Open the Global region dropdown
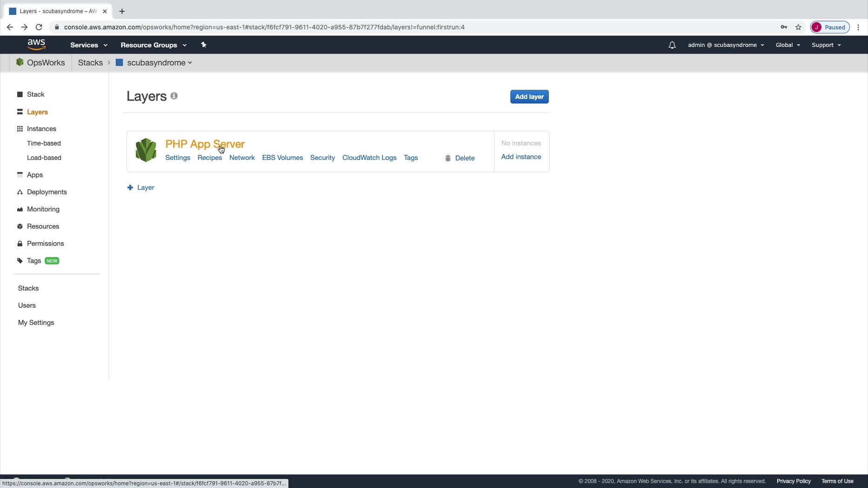868x488 pixels. (x=788, y=45)
